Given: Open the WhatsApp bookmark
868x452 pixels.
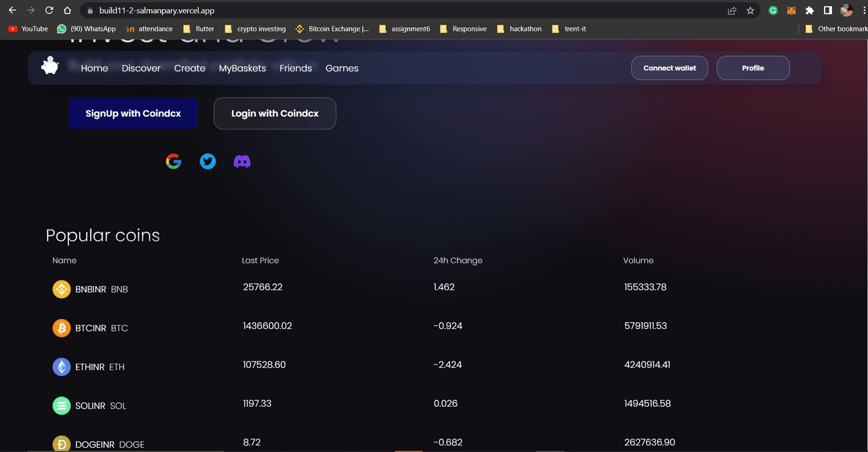Looking at the screenshot, I should pos(86,29).
